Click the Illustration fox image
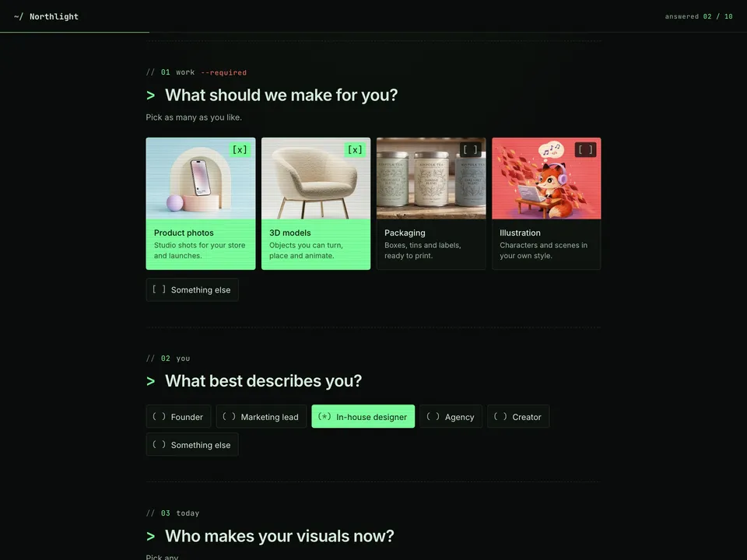Viewport: 747px width, 560px height. (x=546, y=179)
